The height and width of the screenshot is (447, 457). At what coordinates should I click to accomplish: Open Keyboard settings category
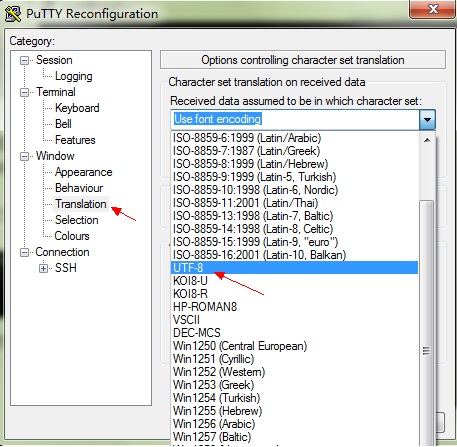point(77,108)
